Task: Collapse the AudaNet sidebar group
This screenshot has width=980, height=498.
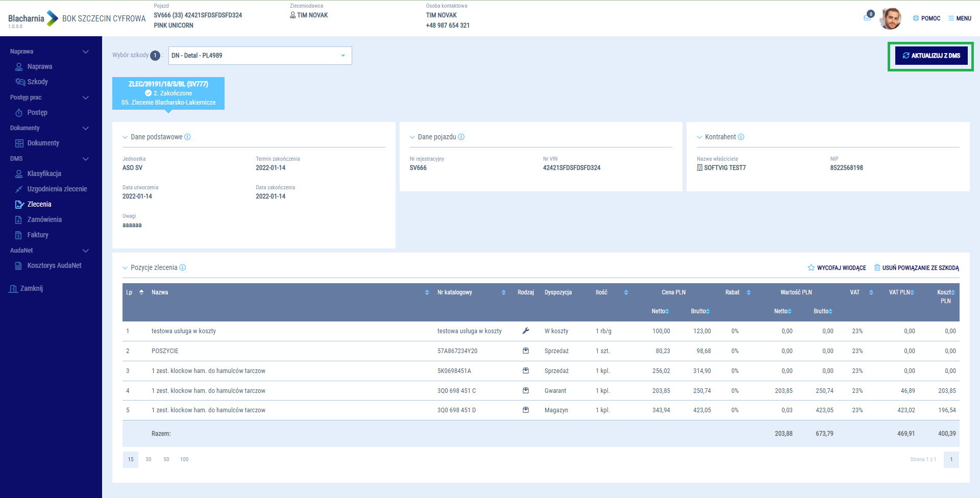Action: [x=86, y=251]
